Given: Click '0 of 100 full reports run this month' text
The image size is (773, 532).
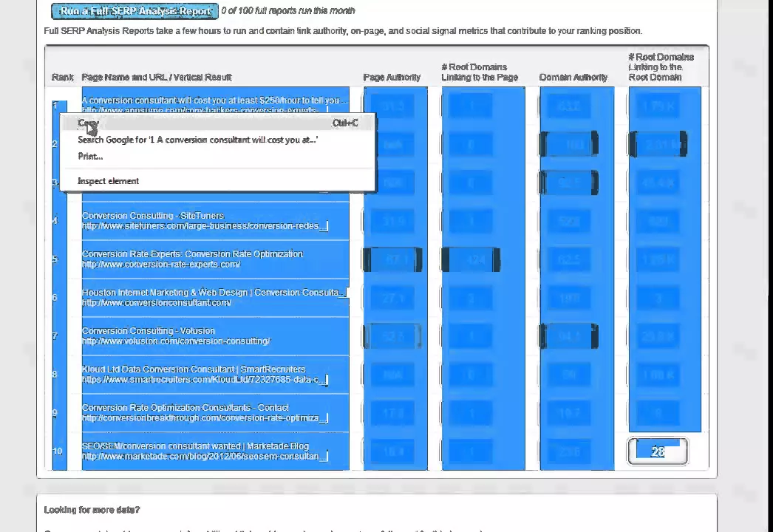Looking at the screenshot, I should point(288,10).
